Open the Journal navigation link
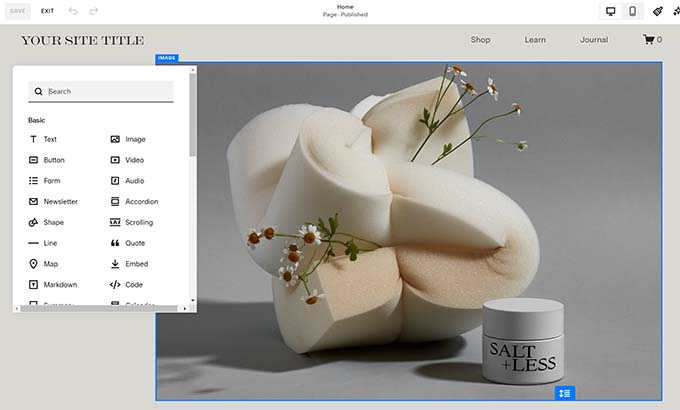 pos(593,40)
